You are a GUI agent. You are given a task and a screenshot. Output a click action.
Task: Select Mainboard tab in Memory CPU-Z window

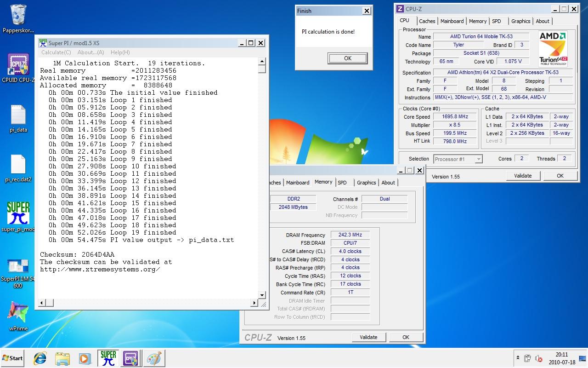click(298, 183)
